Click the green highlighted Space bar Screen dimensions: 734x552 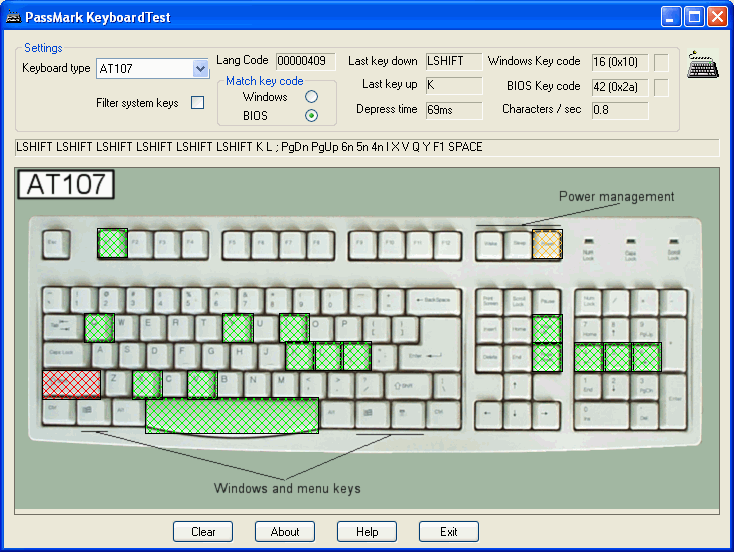coord(232,416)
